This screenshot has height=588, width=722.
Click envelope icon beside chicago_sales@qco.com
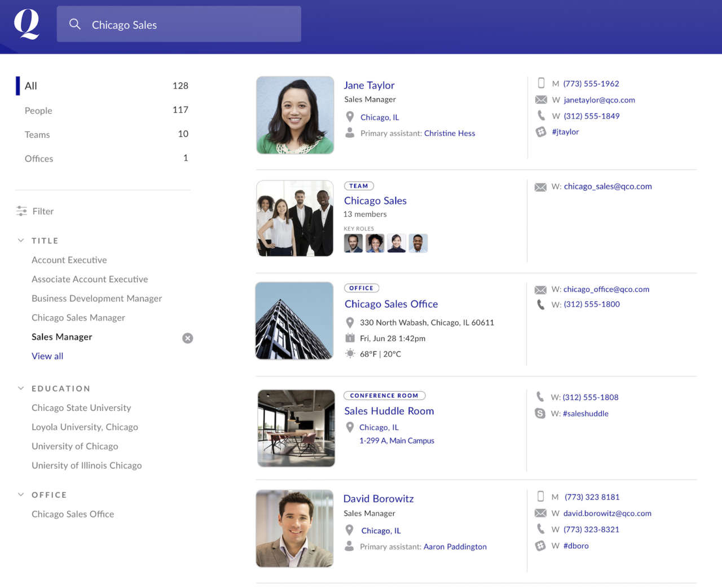540,187
